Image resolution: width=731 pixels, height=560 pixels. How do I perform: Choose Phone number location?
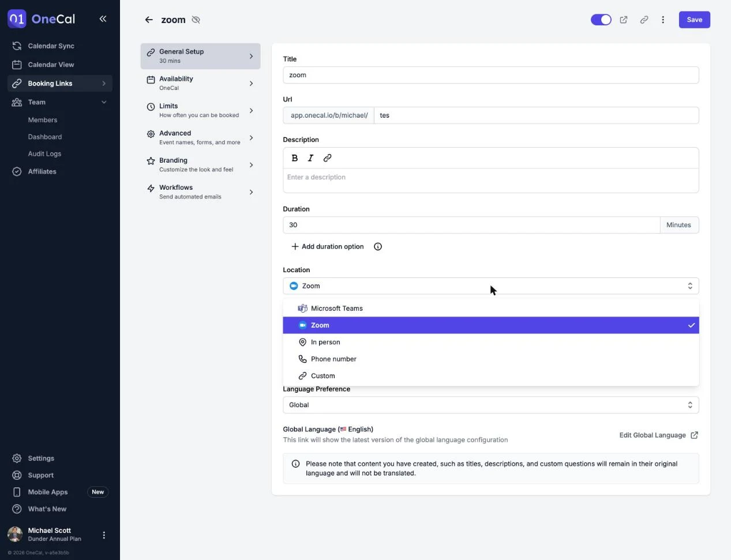pyautogui.click(x=490, y=359)
